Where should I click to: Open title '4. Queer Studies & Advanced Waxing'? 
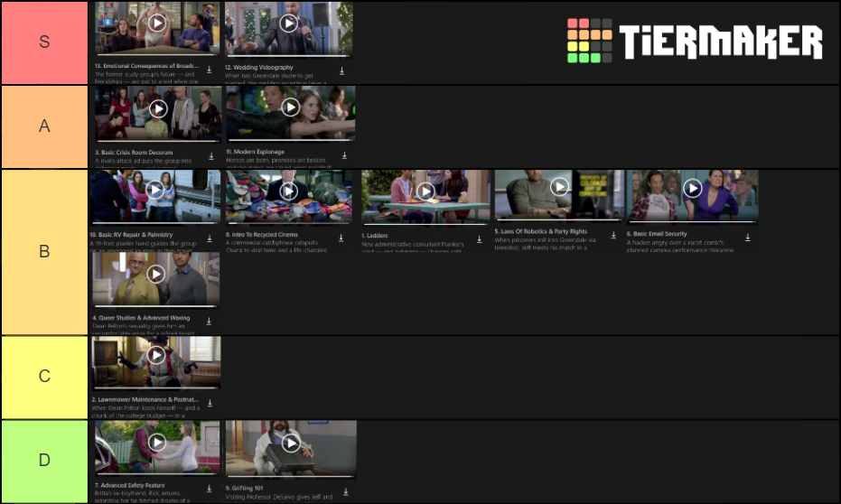tap(141, 318)
